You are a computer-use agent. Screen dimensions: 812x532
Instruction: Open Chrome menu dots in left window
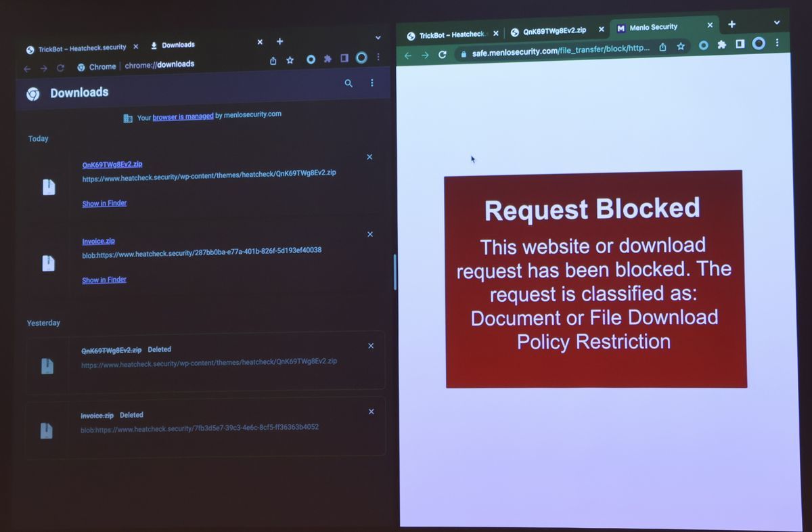[x=378, y=57]
